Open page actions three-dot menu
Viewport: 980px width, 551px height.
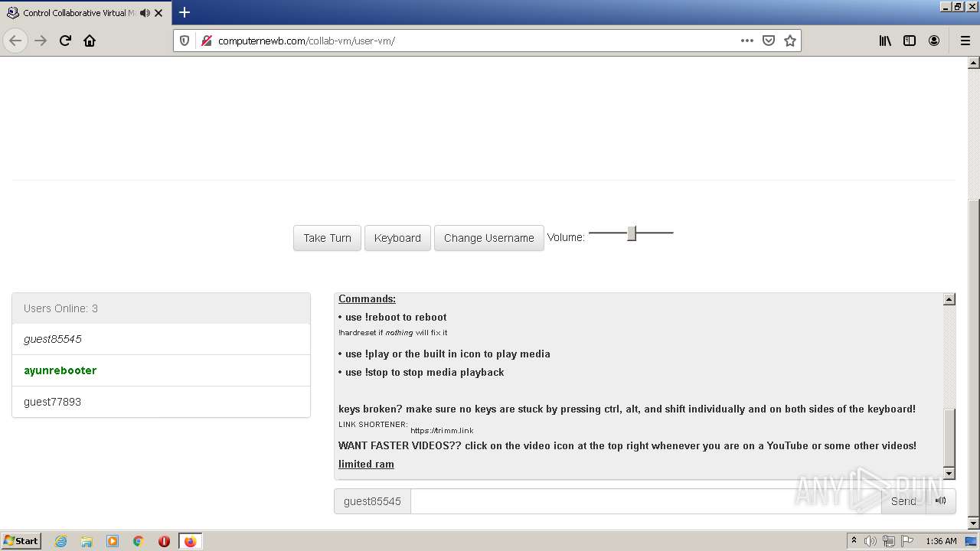pyautogui.click(x=747, y=41)
